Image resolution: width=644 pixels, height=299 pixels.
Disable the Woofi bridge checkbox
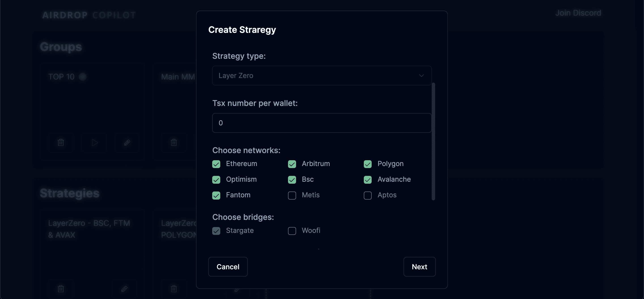(x=292, y=230)
